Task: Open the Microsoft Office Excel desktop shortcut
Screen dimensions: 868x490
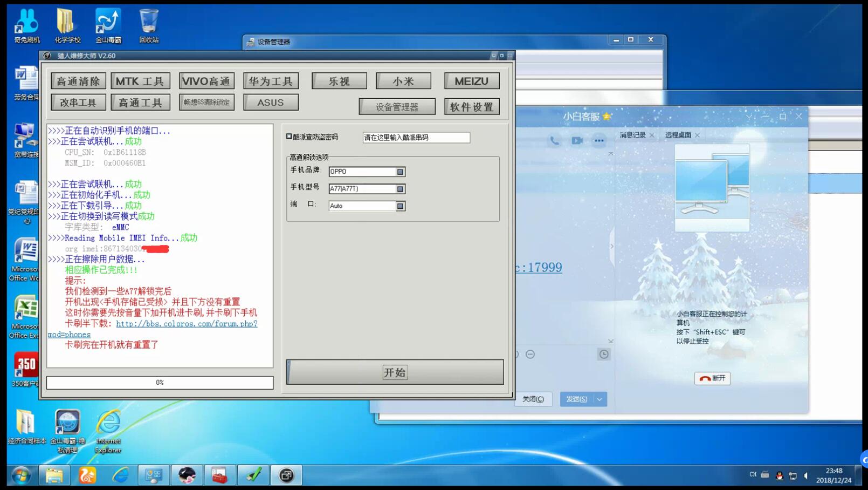Action: (x=24, y=317)
